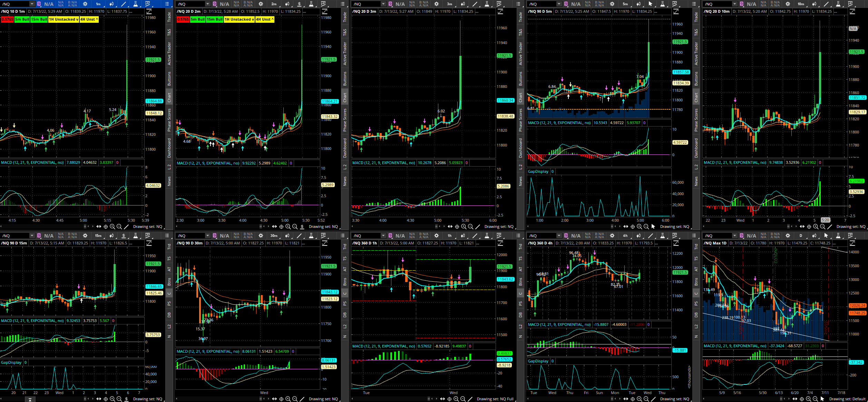Expand the /NQ symbol dropdown on the 1m chart

tap(32, 4)
